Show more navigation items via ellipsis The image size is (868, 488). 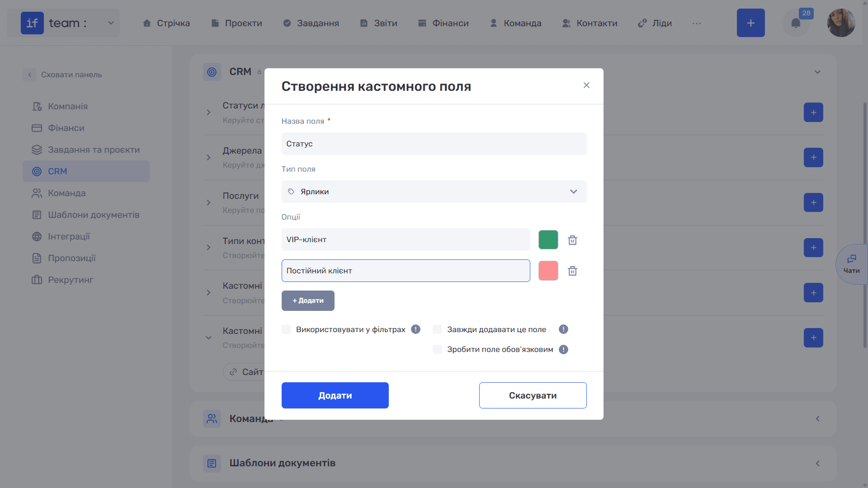click(x=696, y=23)
